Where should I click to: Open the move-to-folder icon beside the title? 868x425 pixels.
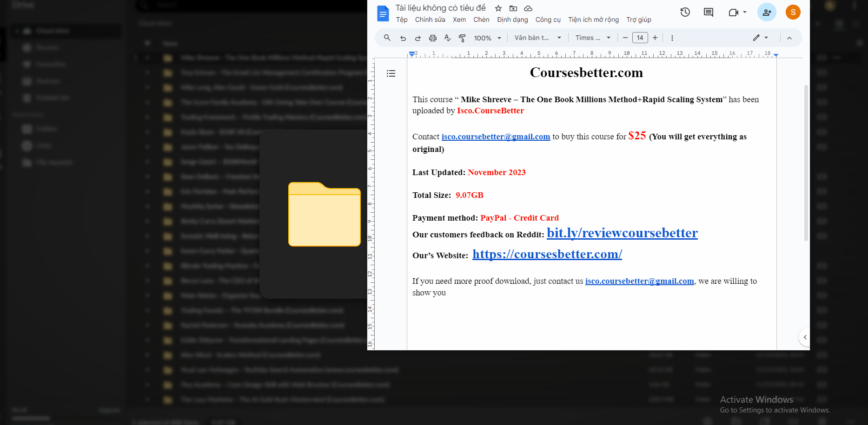pyautogui.click(x=513, y=8)
